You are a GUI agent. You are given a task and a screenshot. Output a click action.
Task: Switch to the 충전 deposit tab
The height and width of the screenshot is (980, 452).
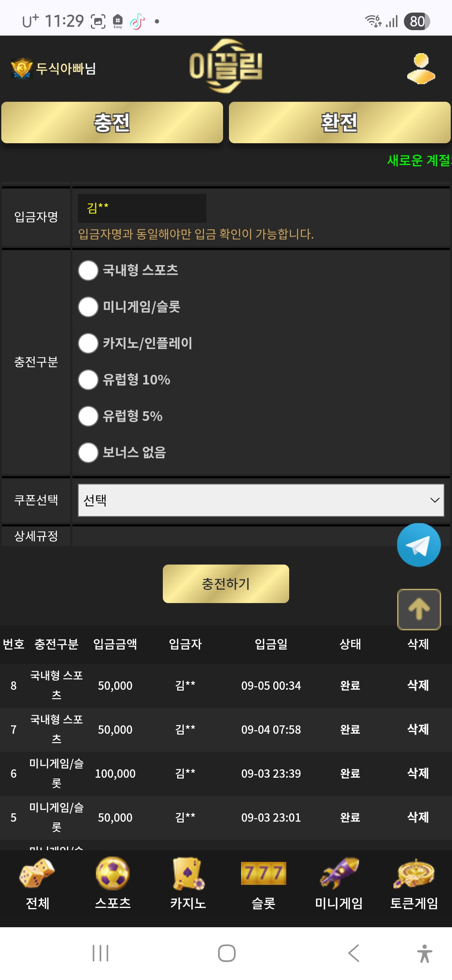coord(112,123)
